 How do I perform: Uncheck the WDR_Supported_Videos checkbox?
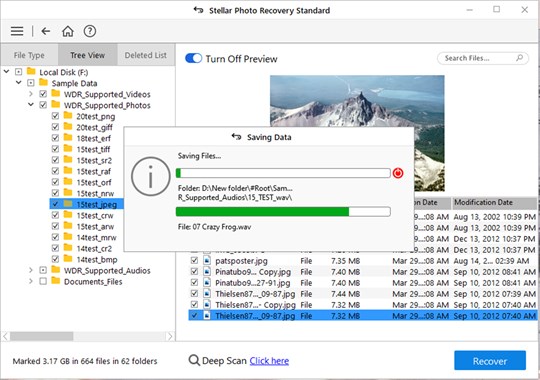point(43,94)
